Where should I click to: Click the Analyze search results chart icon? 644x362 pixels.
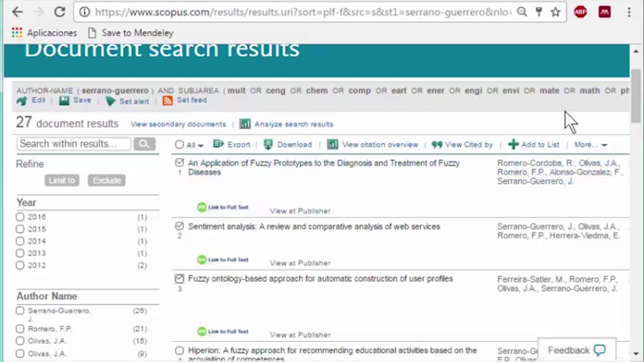coord(245,124)
